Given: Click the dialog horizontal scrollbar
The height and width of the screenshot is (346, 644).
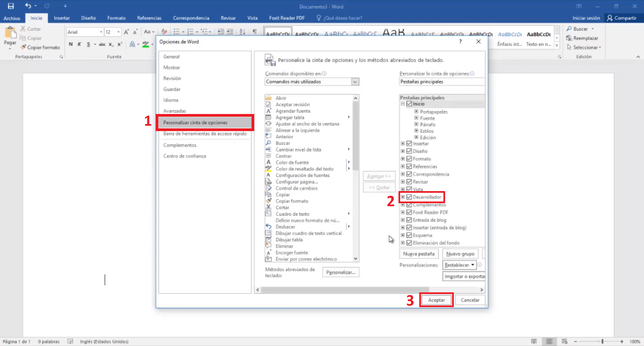Looking at the screenshot, I should (x=345, y=290).
